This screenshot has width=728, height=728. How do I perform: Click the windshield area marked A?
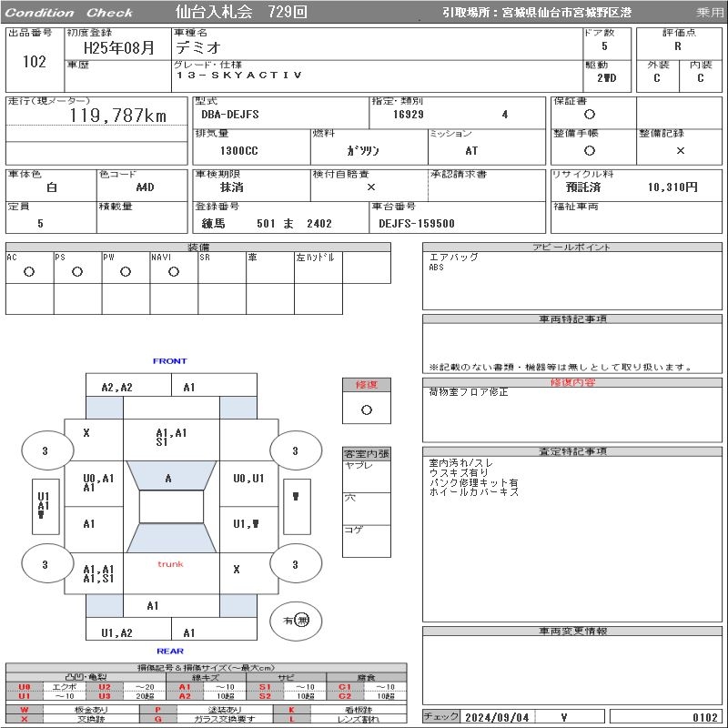click(x=168, y=478)
